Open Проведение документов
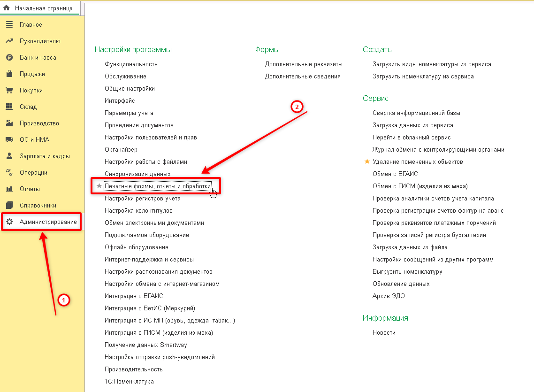Viewport: 534px width, 392px height. pyautogui.click(x=139, y=125)
